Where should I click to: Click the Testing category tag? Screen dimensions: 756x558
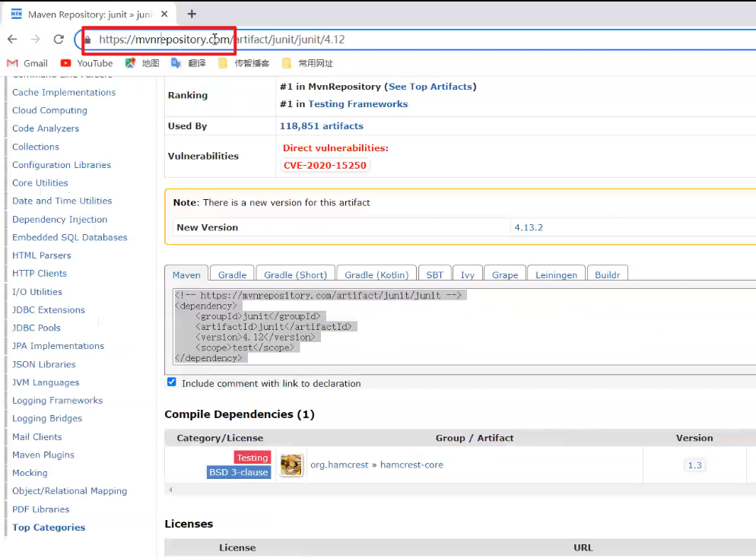[253, 458]
